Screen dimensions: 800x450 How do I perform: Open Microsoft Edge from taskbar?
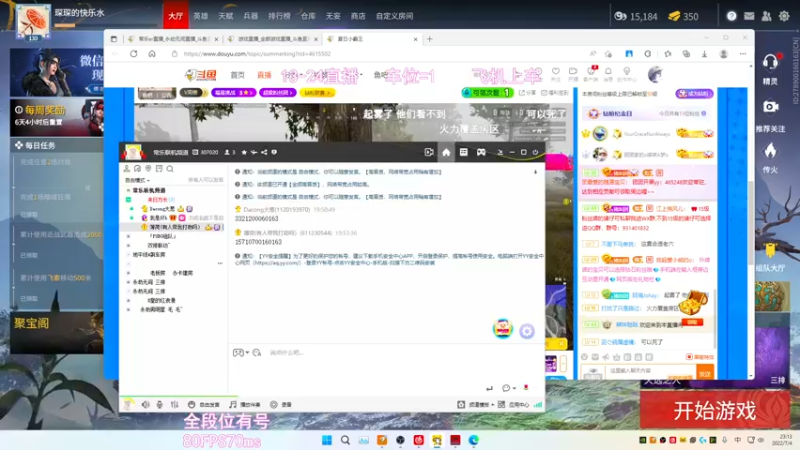tap(473, 440)
